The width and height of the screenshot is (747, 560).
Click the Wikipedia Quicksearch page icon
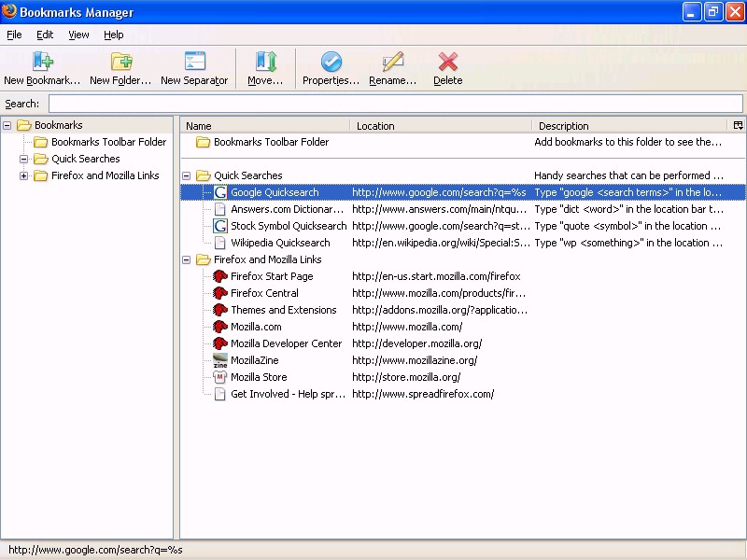tap(220, 243)
